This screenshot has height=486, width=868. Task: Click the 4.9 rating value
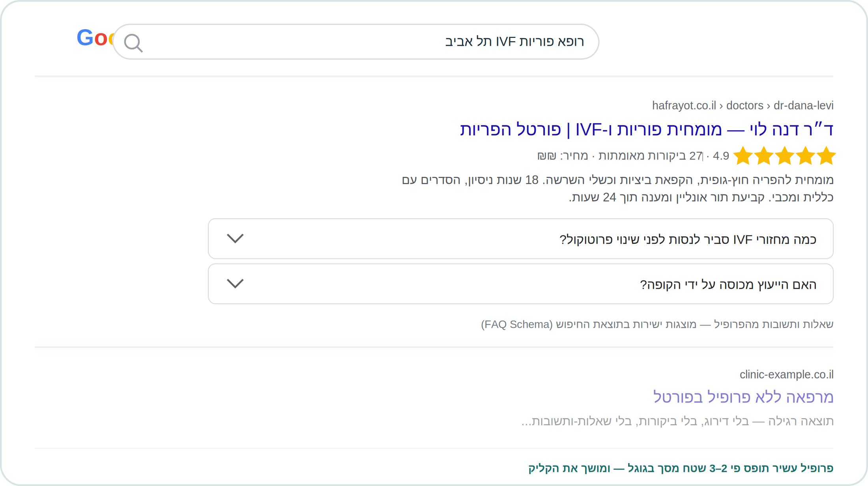click(721, 156)
